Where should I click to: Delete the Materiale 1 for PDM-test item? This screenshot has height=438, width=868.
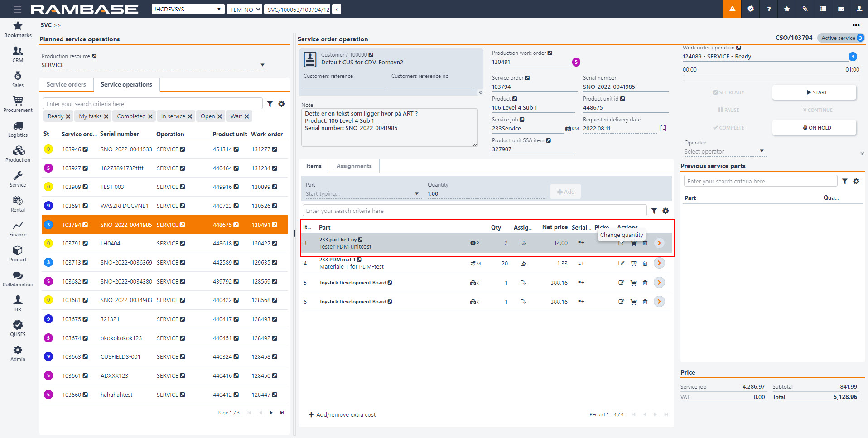click(645, 264)
